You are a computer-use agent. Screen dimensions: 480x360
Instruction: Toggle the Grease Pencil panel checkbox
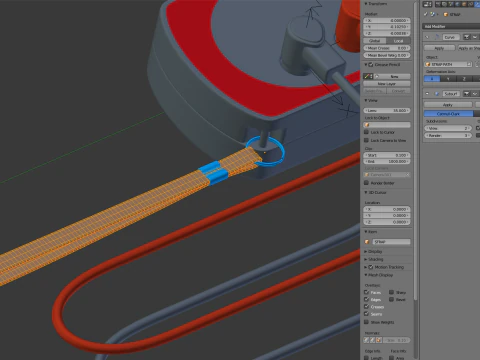pyautogui.click(x=371, y=65)
